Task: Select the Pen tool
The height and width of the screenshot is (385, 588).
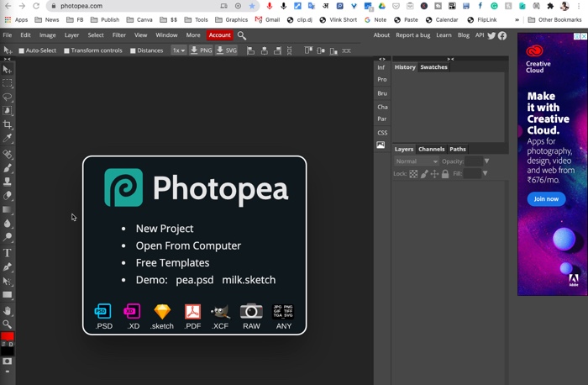Action: tap(7, 267)
